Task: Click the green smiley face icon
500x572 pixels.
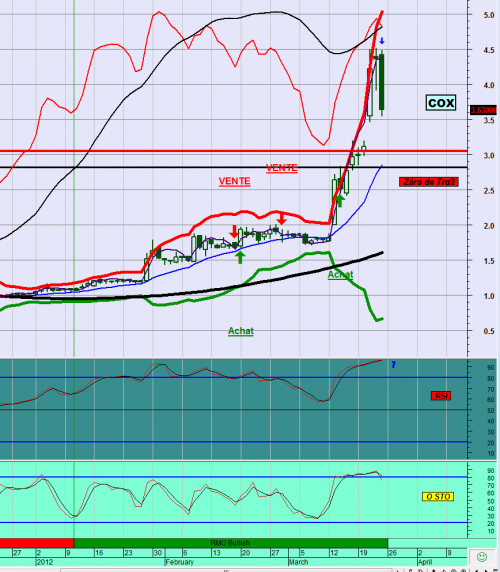Action: click(482, 557)
